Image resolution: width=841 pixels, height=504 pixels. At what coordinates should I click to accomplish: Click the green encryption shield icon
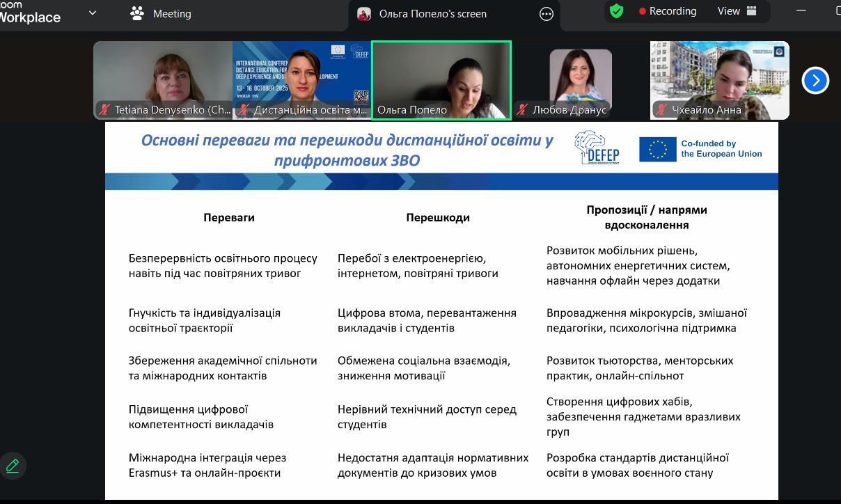tap(616, 11)
